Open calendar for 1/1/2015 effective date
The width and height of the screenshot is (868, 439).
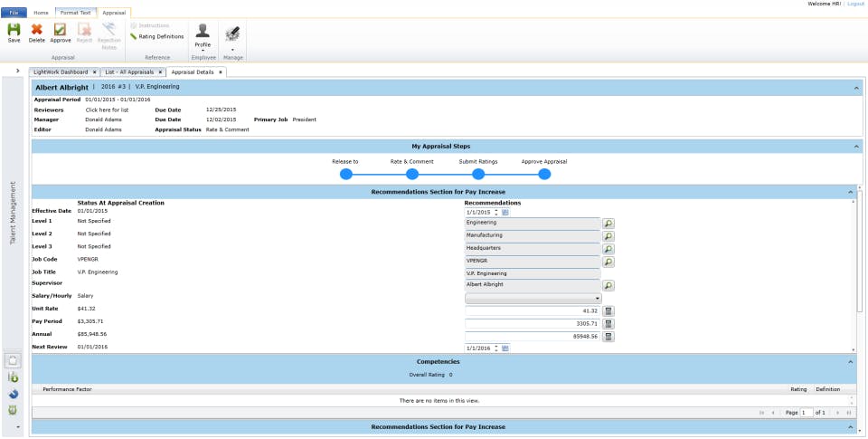(x=505, y=213)
